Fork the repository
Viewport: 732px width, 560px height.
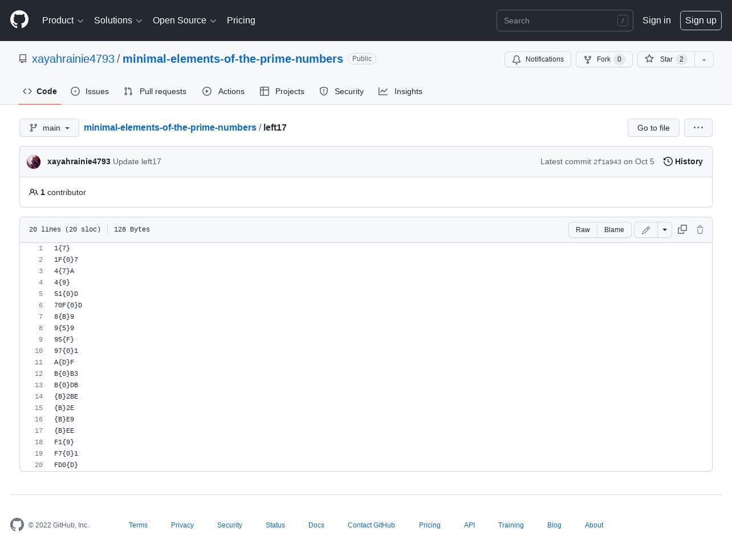tap(604, 59)
